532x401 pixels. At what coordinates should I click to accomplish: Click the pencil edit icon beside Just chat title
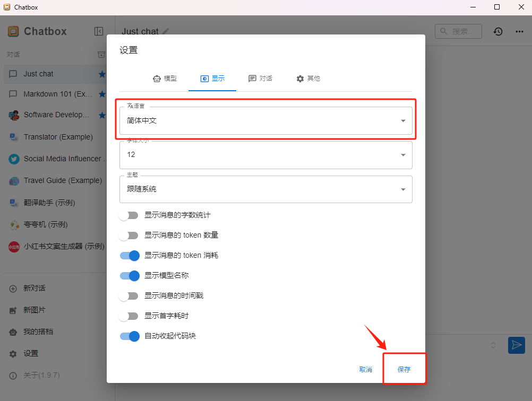pyautogui.click(x=165, y=31)
